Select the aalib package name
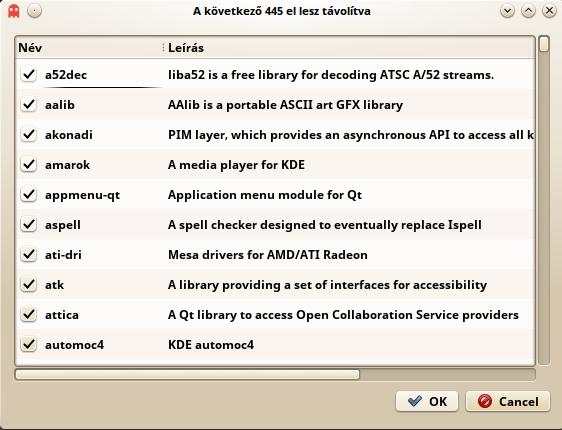Viewport: 562px width, 430px height. tap(60, 105)
